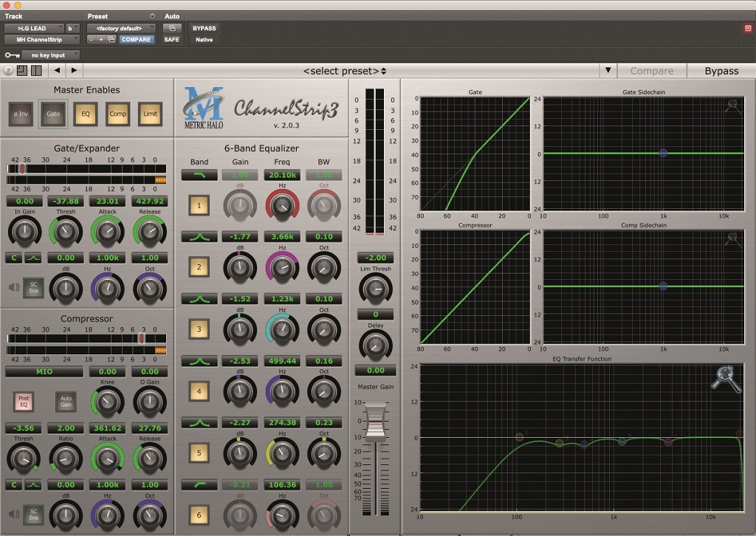The width and height of the screenshot is (756, 536).
Task: Click Lim Thresh value -2.00 field
Action: point(376,258)
